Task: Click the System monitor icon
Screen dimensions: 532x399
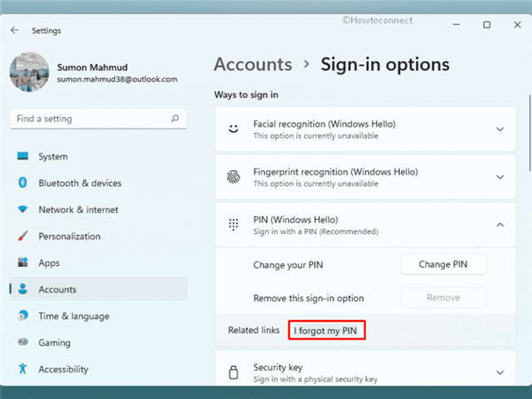Action: point(23,157)
